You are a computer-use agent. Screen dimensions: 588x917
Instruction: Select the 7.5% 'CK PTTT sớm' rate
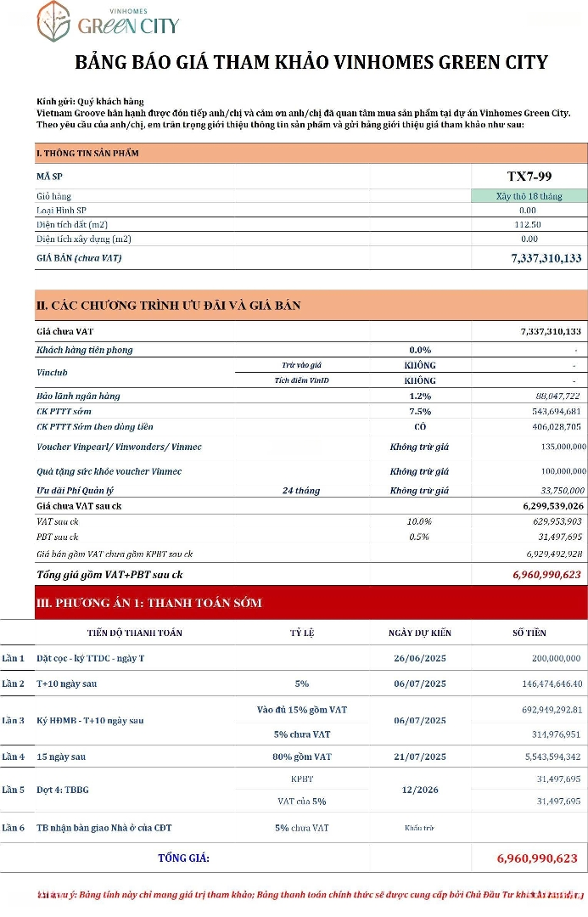click(420, 411)
